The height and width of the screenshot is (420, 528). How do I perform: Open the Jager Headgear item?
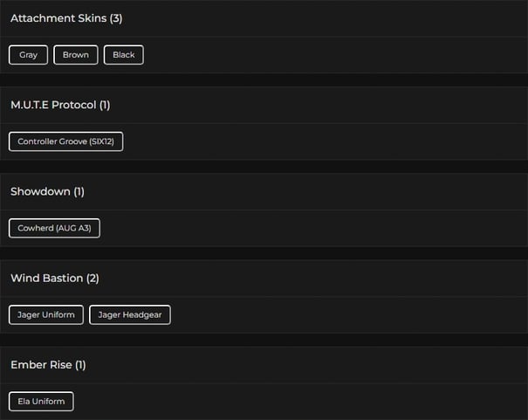coord(130,314)
